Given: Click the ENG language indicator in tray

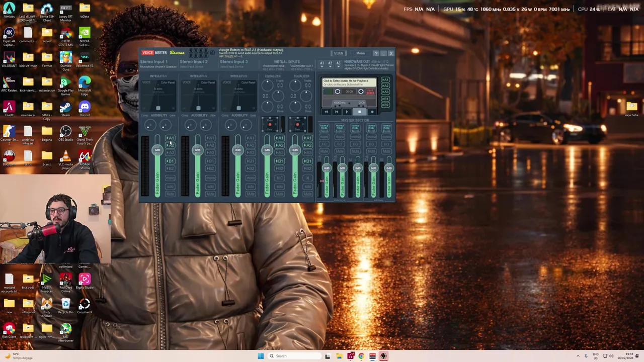Looking at the screenshot, I should tap(596, 356).
